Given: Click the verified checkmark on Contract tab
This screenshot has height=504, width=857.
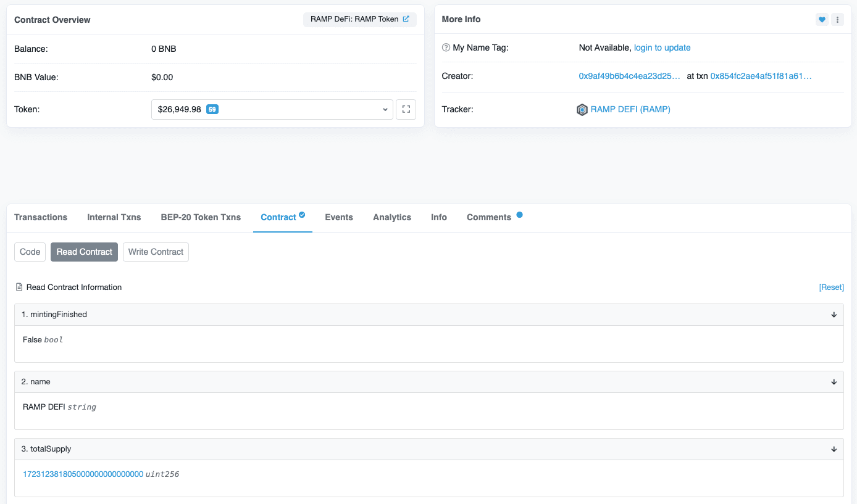Looking at the screenshot, I should point(302,215).
